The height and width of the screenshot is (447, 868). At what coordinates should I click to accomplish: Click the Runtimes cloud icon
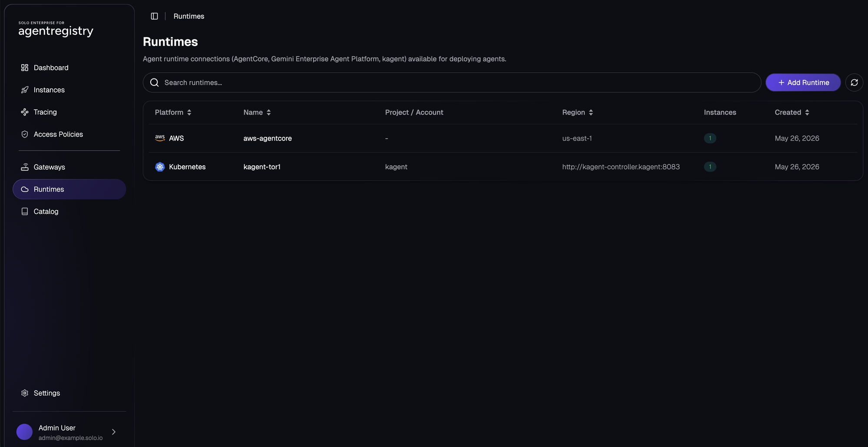point(25,189)
